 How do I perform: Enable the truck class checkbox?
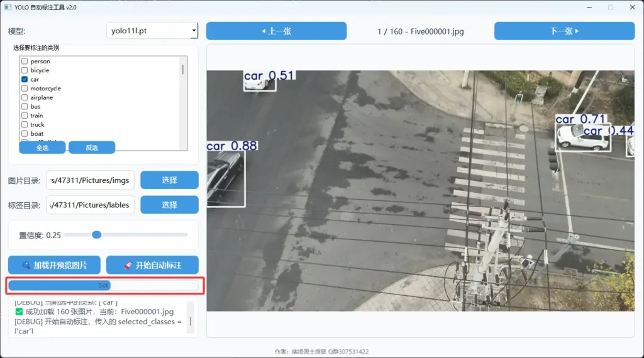(25, 125)
